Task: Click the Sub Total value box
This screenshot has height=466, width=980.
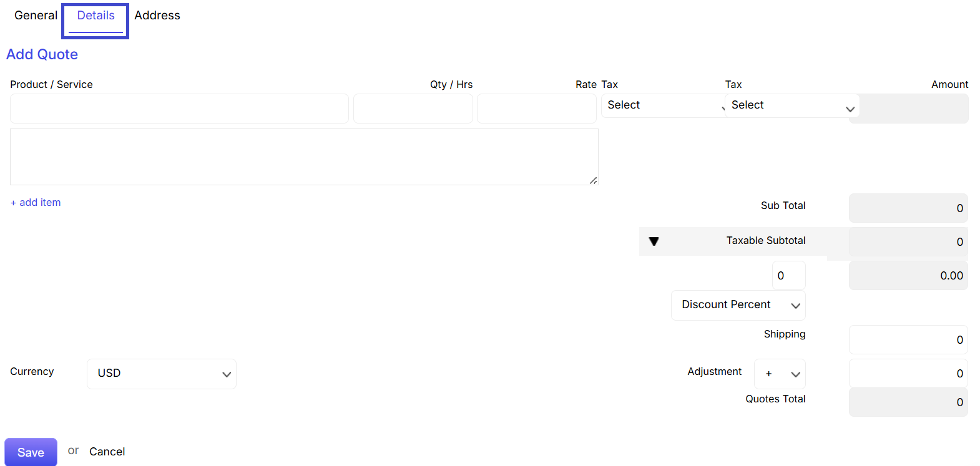Action: (908, 208)
